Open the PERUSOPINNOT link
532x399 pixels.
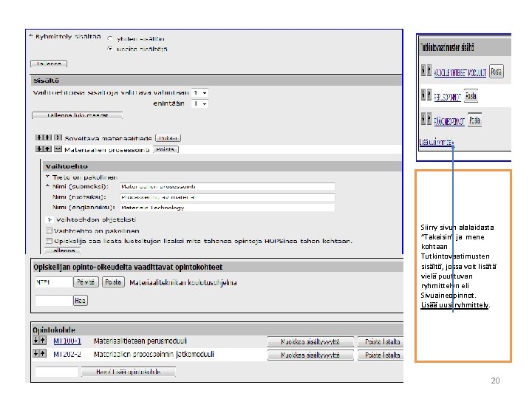click(448, 97)
